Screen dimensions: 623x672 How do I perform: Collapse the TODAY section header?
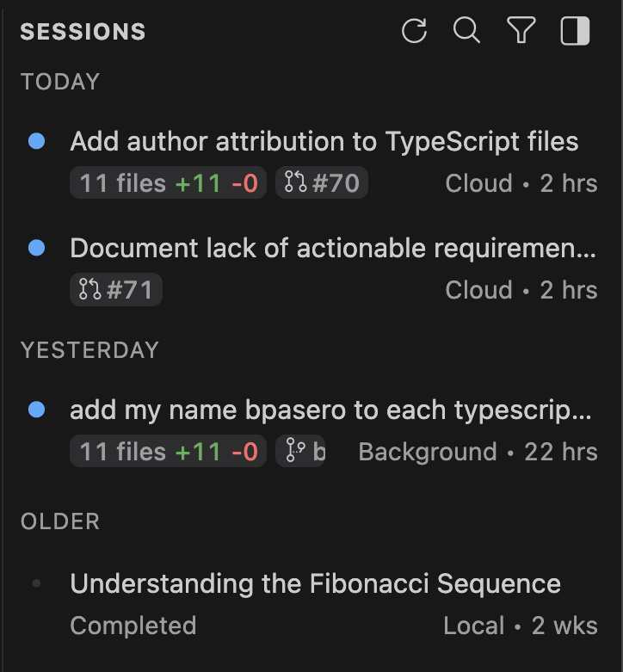(x=60, y=82)
